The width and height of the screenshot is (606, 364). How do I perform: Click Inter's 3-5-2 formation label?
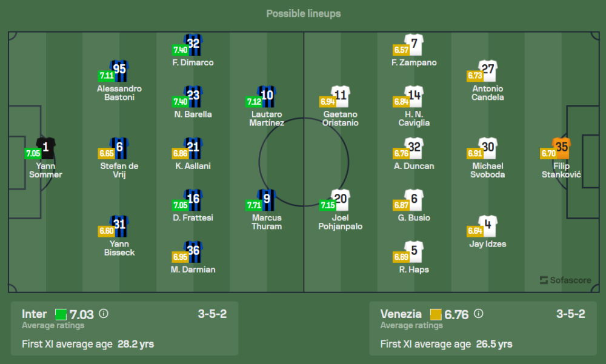(x=212, y=314)
